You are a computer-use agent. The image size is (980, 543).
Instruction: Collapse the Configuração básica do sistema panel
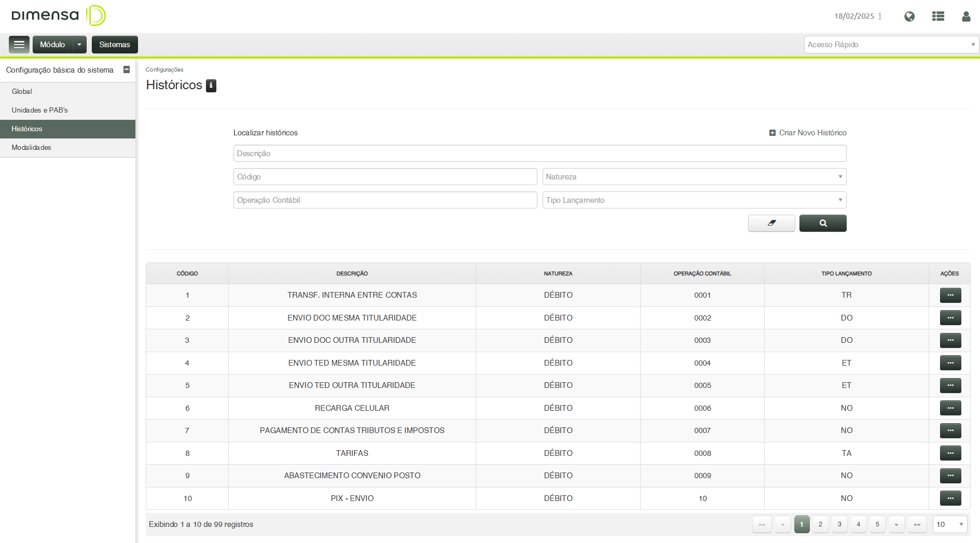pyautogui.click(x=127, y=69)
